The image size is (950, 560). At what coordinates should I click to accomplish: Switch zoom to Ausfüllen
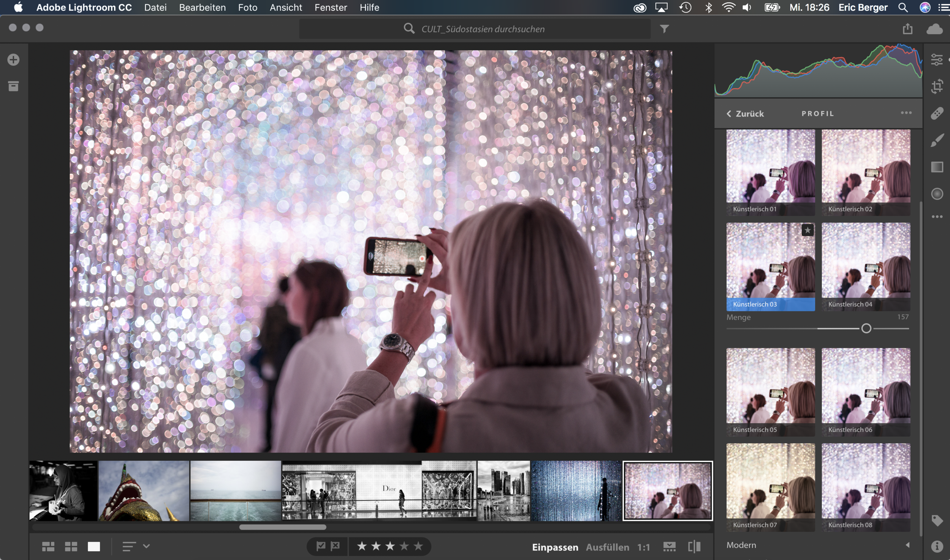click(607, 547)
